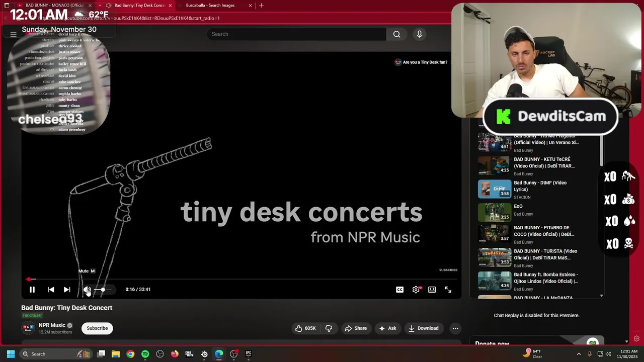Select the PIToRRO DE COCO video title

click(x=544, y=231)
